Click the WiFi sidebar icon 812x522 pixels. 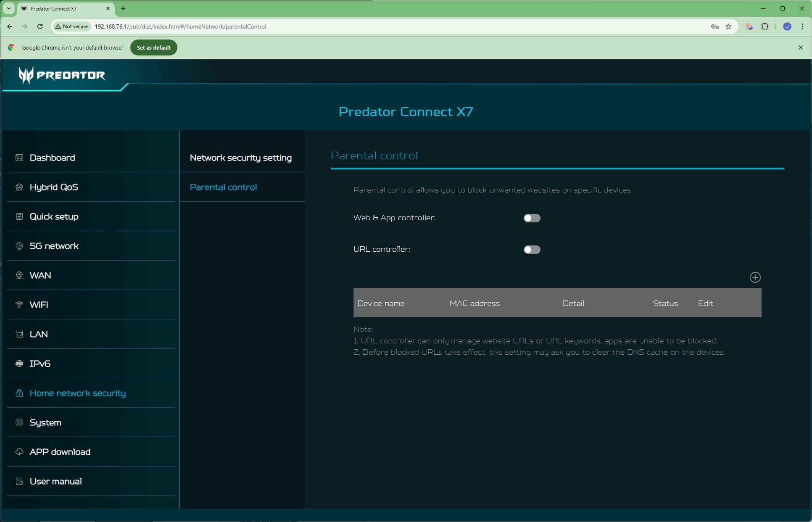click(x=19, y=305)
